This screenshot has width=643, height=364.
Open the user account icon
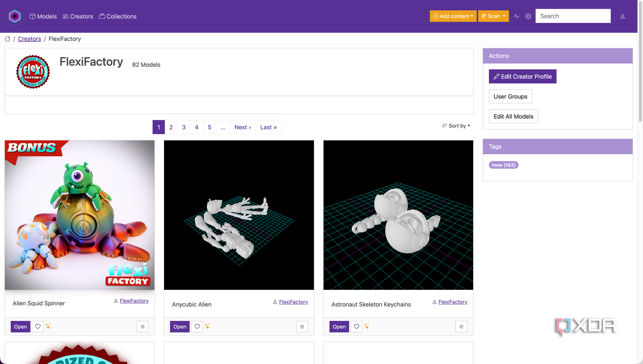[x=623, y=16]
